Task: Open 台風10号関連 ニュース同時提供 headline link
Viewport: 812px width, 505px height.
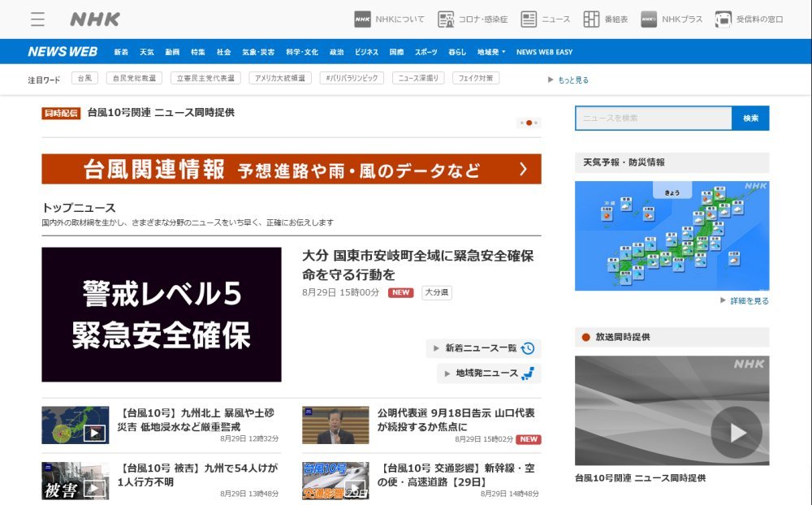Action: click(x=161, y=112)
